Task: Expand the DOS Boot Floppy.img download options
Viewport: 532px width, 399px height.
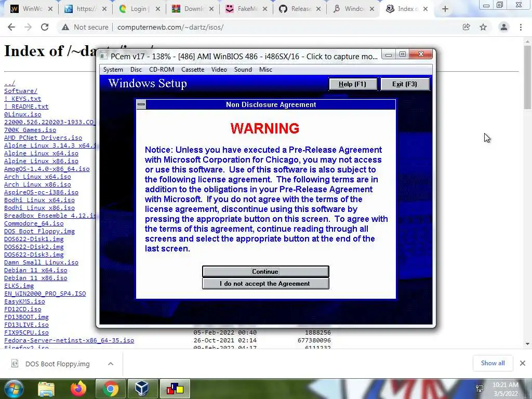Action: [x=111, y=364]
